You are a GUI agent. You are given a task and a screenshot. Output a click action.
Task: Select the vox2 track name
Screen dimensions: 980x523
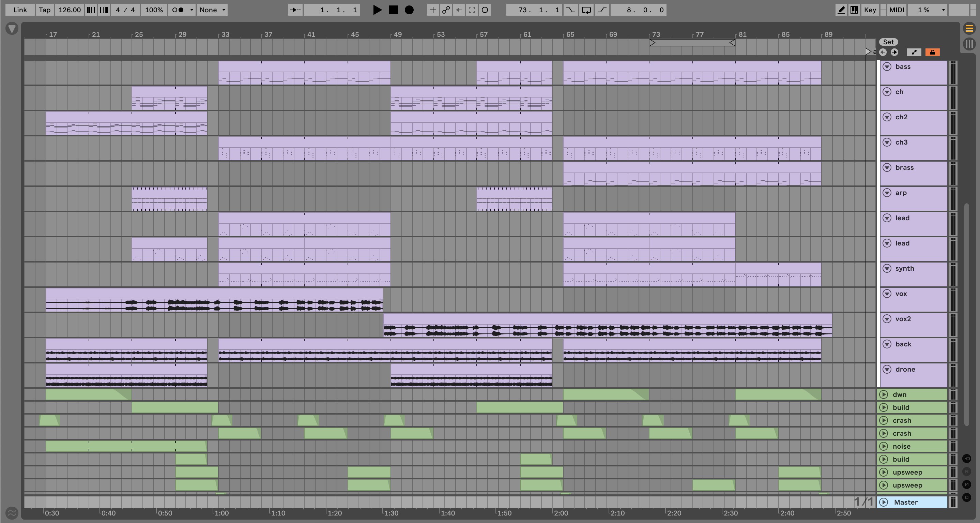903,319
